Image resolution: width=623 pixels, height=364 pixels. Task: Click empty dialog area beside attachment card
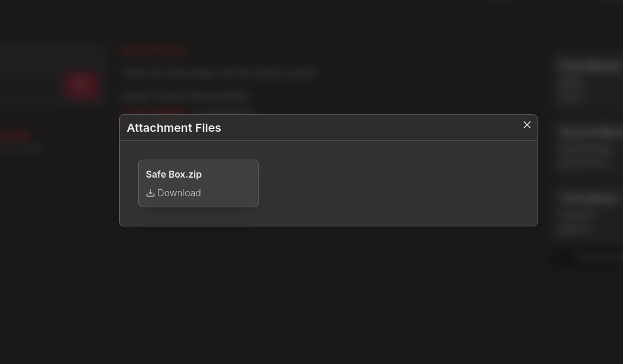(x=395, y=183)
